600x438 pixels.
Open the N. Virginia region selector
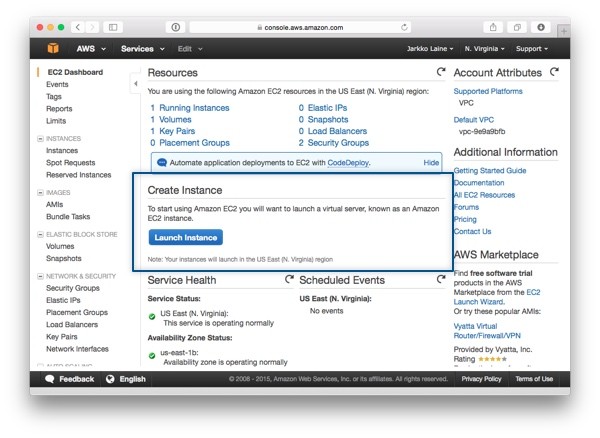[x=484, y=49]
